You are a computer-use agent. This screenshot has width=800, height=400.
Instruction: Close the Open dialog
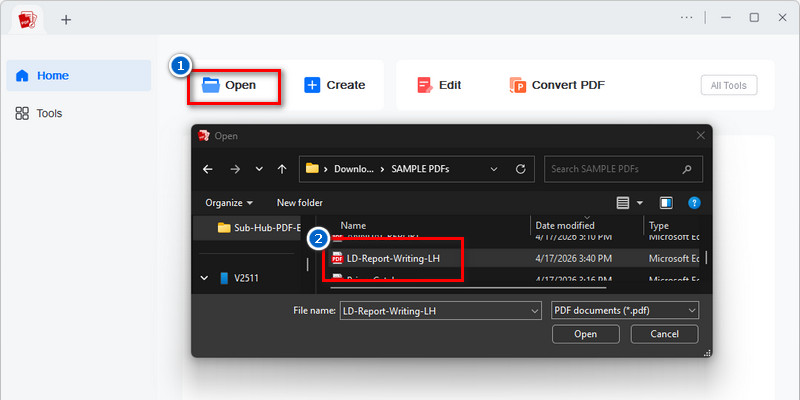701,136
